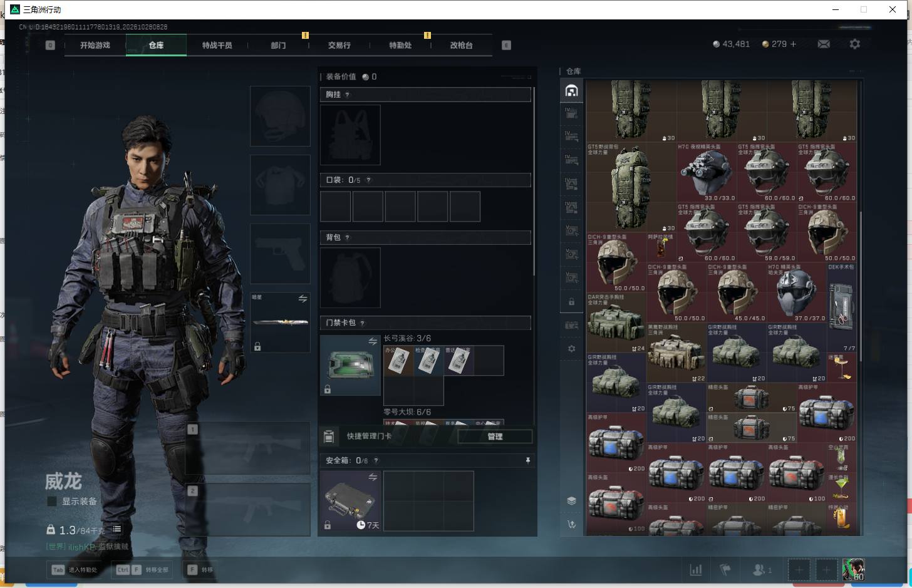
Task: Select the DEK手术包 item
Action: tap(841, 307)
